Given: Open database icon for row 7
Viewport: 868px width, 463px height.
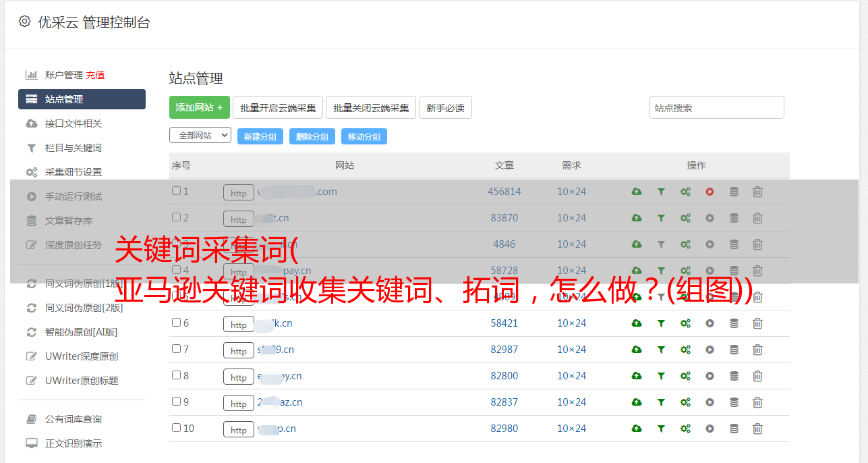Looking at the screenshot, I should pos(734,350).
